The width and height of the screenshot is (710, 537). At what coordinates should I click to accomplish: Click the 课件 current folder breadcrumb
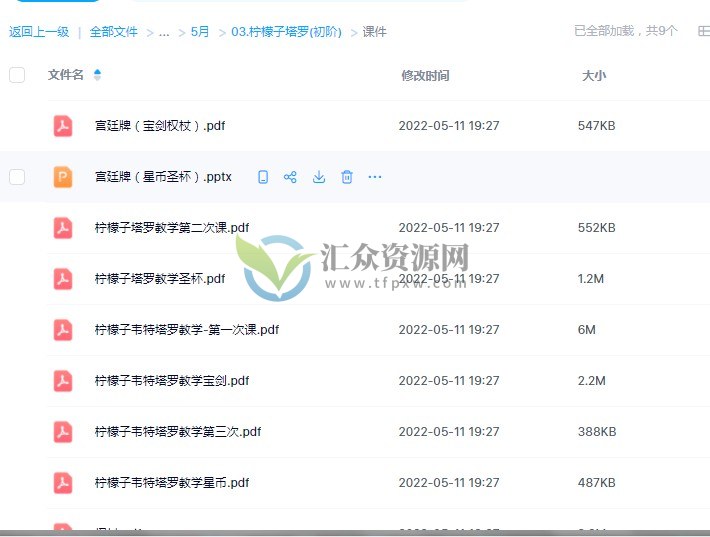[374, 32]
